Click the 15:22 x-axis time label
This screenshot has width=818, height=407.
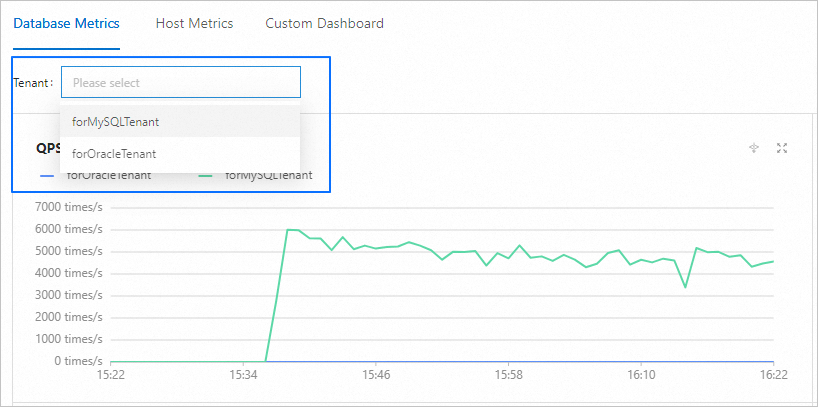point(110,375)
